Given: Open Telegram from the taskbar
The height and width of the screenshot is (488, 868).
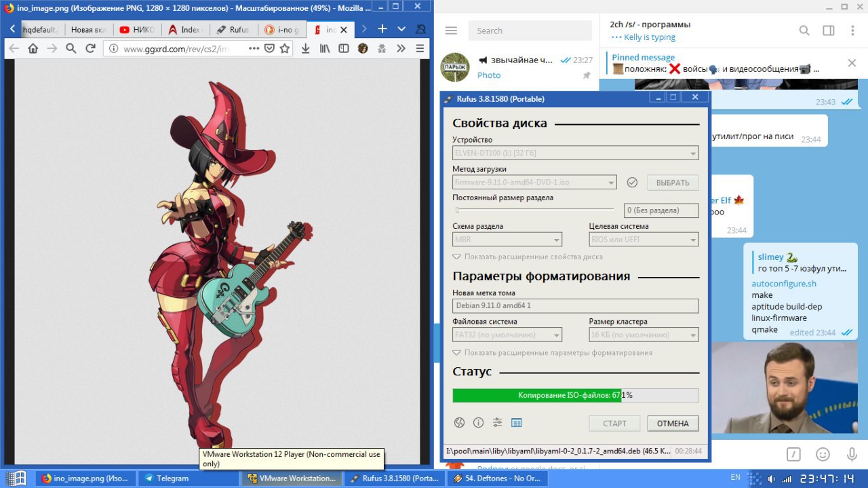Looking at the screenshot, I should pyautogui.click(x=188, y=478).
